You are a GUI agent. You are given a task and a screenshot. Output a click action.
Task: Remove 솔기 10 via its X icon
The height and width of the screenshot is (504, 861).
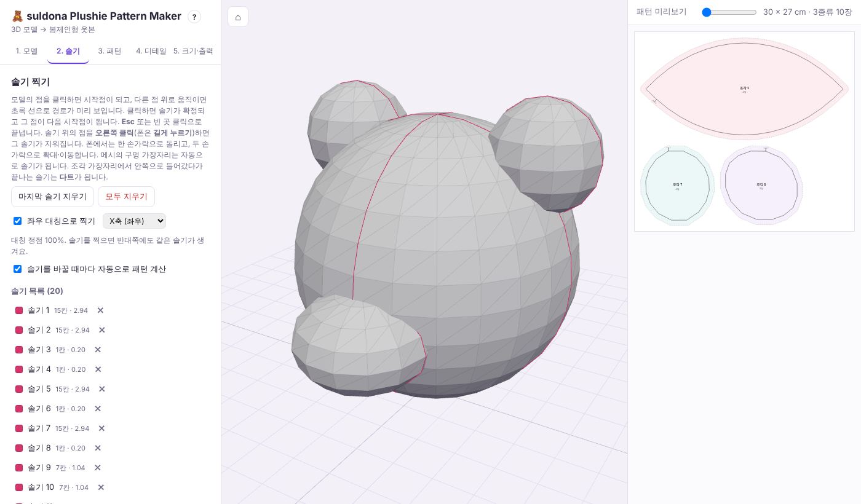click(x=101, y=487)
